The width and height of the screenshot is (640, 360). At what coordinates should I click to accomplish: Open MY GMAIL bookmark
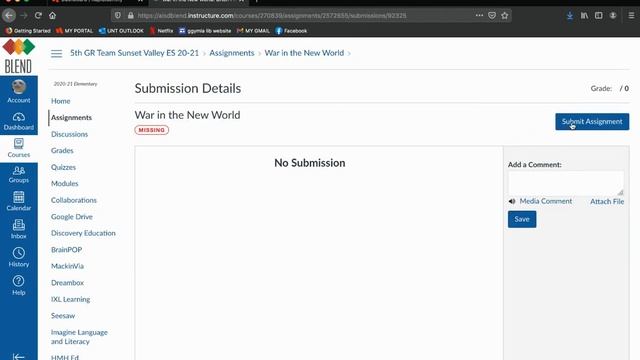coord(253,31)
